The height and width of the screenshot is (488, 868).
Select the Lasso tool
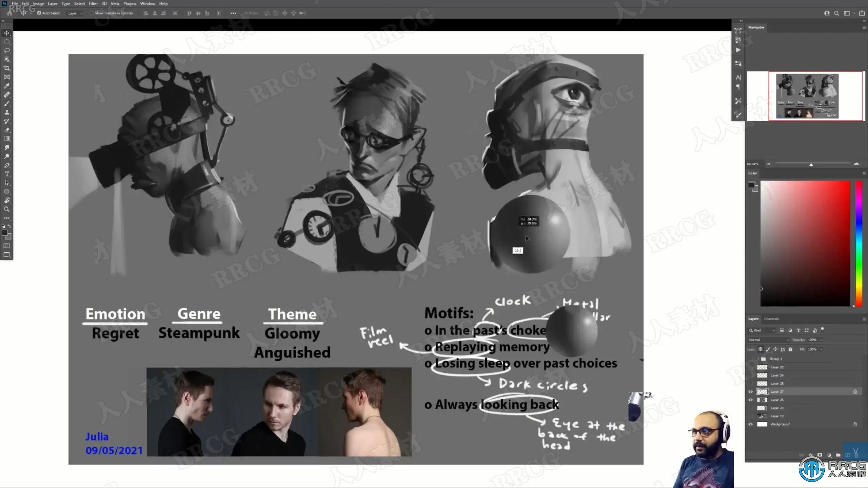point(6,50)
